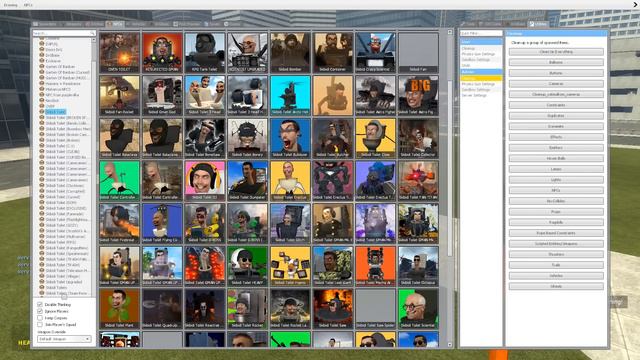Click the Cameras cleanup button
Viewport: 640px width, 360px height.
point(556,84)
